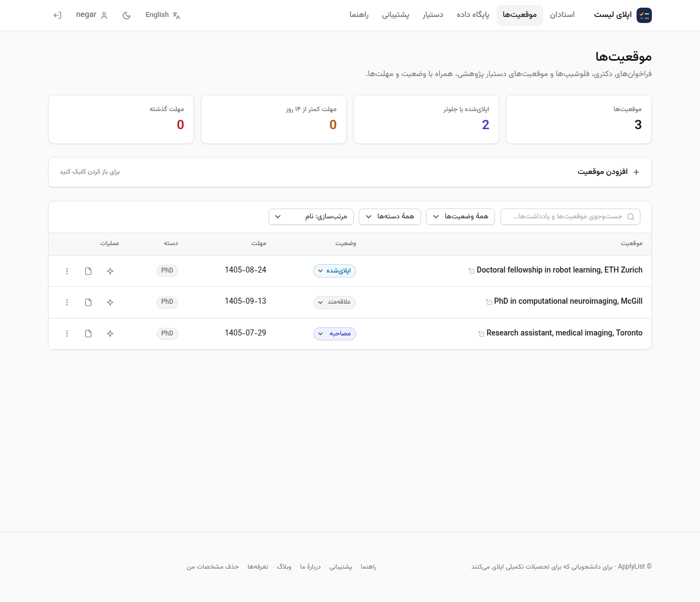Open the همهٔ دسته‌ها category filter dropdown
The image size is (700, 602).
pyautogui.click(x=390, y=217)
